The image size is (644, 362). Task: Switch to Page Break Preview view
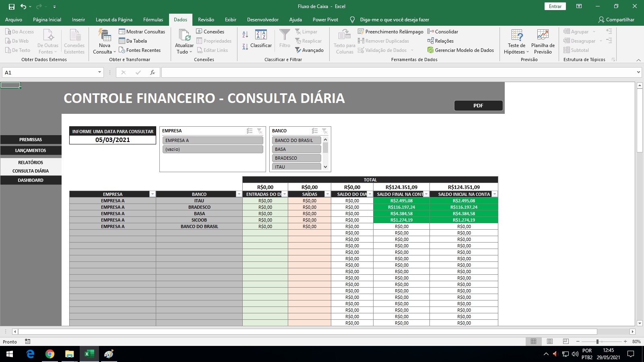coord(566,341)
